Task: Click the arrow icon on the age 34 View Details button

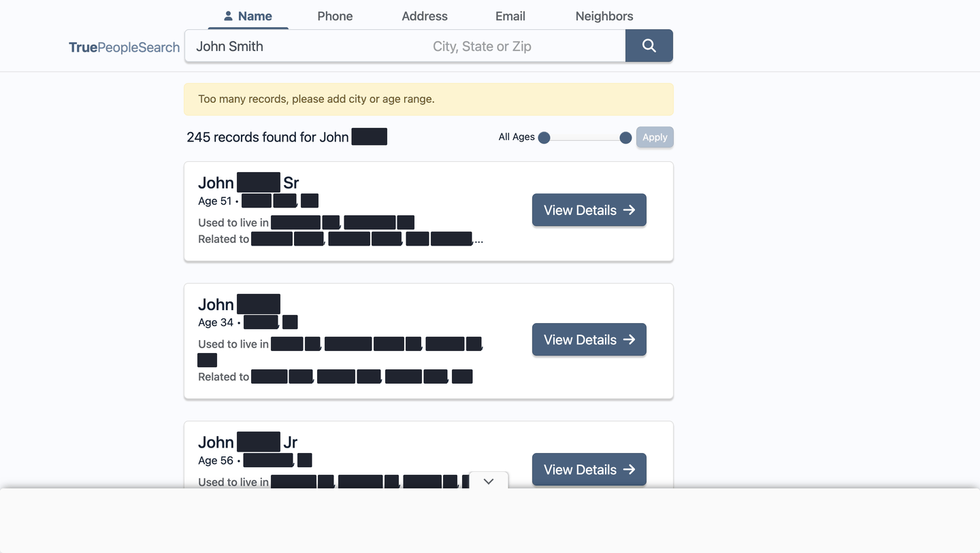Action: 629,339
